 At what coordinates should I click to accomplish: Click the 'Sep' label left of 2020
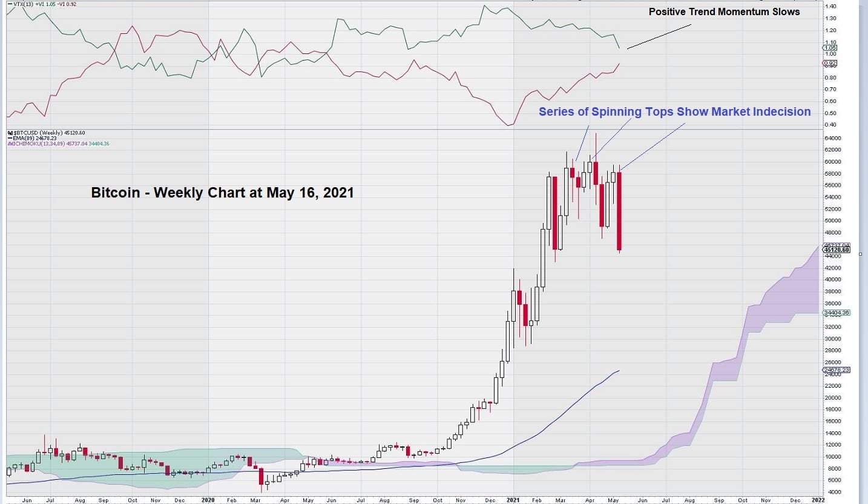tap(104, 500)
